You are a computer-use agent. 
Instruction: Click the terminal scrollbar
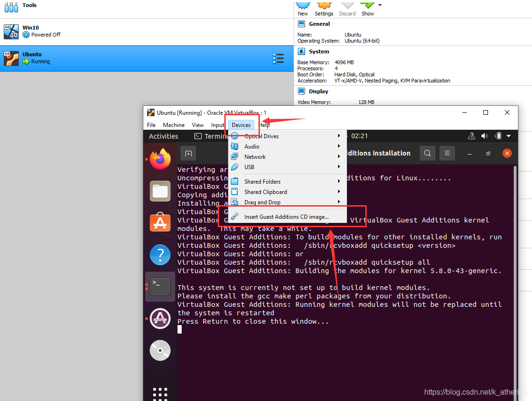tap(516, 283)
